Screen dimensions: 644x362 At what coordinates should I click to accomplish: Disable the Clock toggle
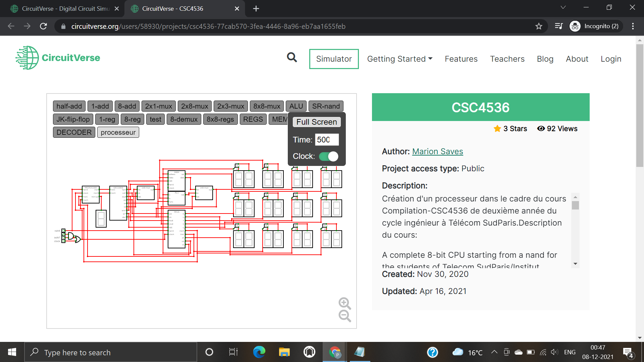pos(328,156)
